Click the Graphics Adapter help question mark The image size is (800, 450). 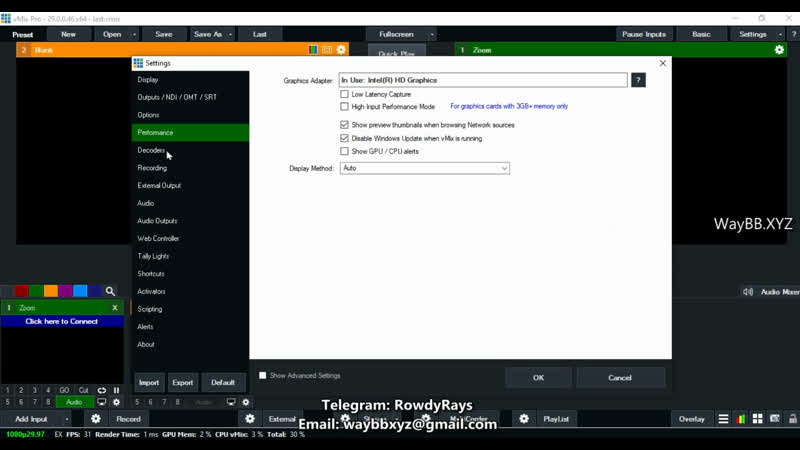click(638, 80)
